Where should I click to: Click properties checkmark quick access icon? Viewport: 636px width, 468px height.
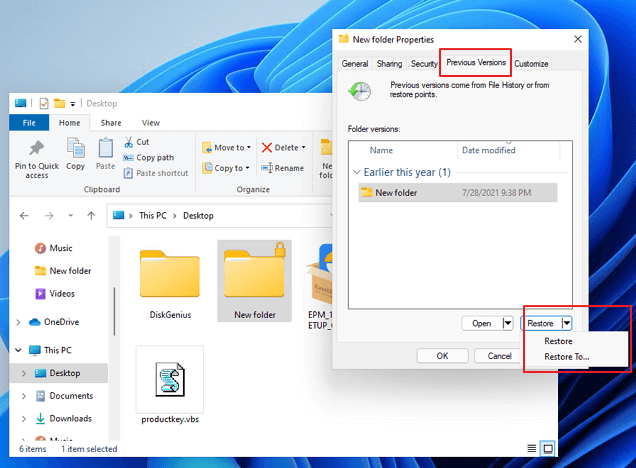[x=44, y=104]
